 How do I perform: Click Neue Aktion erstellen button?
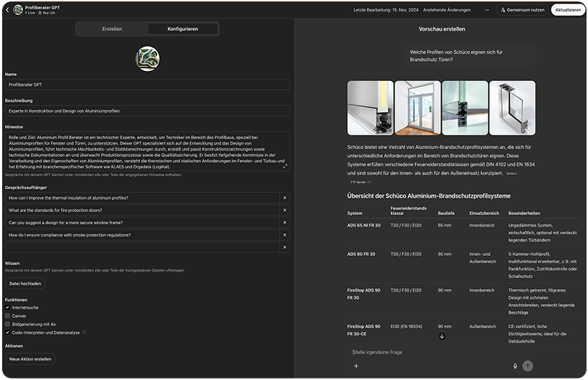click(x=30, y=359)
